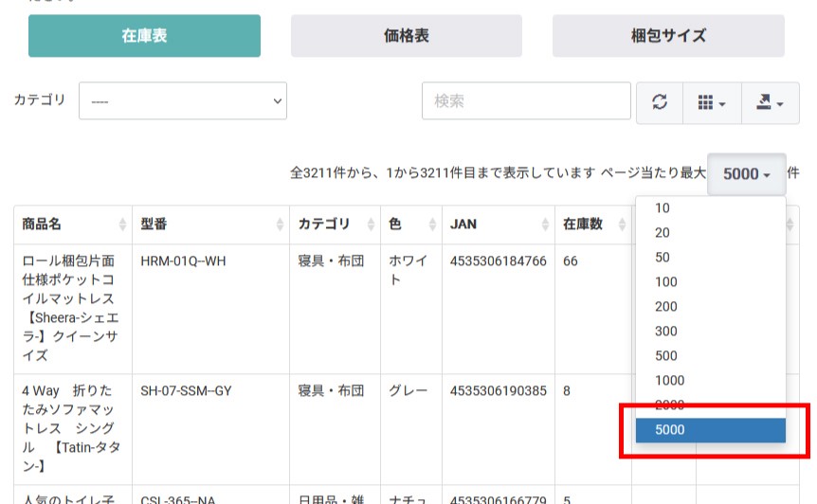Sort table by 在庫数 column
Image resolution: width=817 pixels, height=504 pixels.
[593, 225]
